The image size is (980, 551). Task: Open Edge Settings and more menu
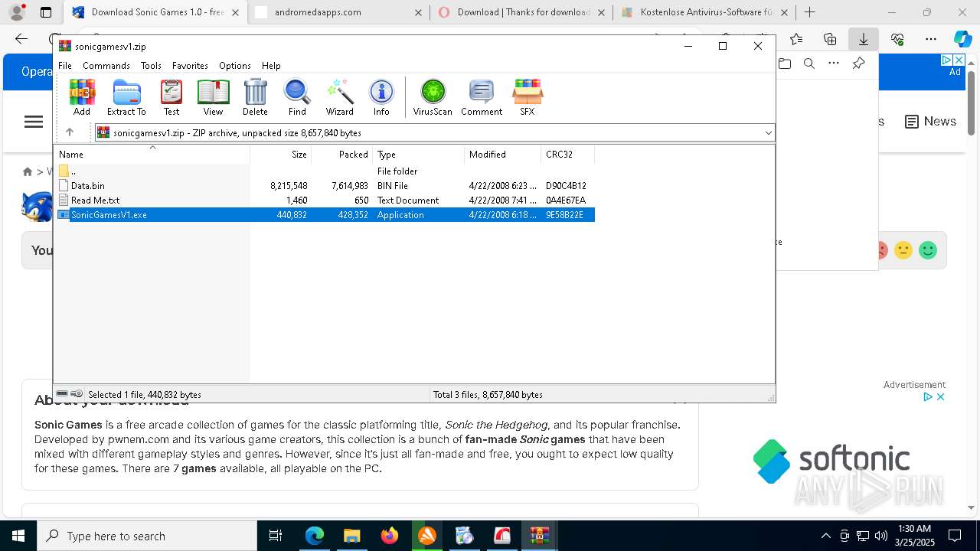931,39
